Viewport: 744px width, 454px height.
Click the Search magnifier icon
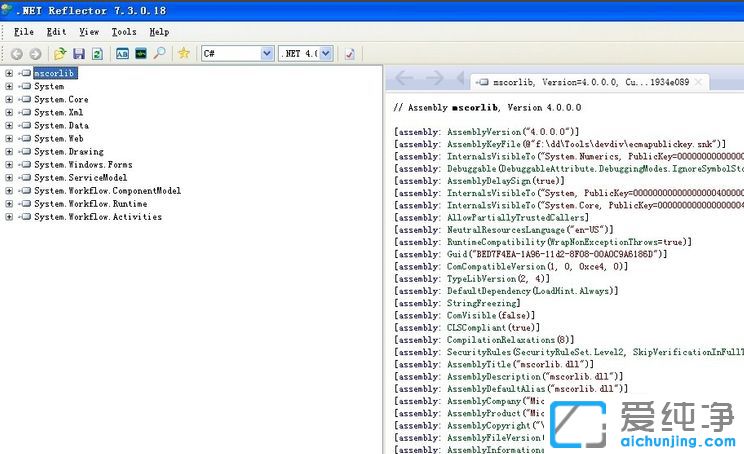160,53
